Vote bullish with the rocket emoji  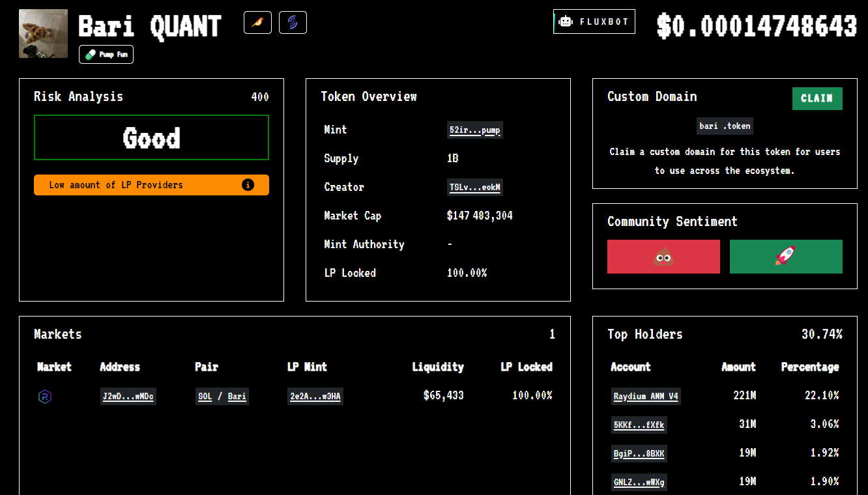786,257
